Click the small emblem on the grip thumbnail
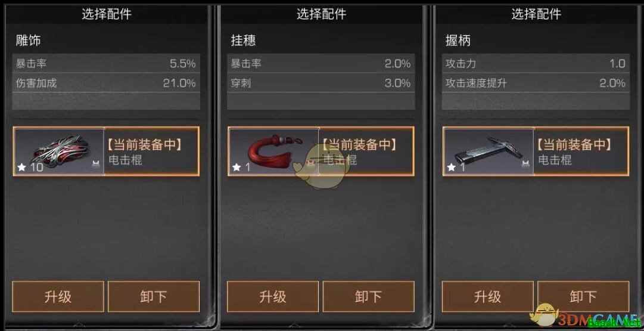Screen dimensions: 644x331 [525, 164]
